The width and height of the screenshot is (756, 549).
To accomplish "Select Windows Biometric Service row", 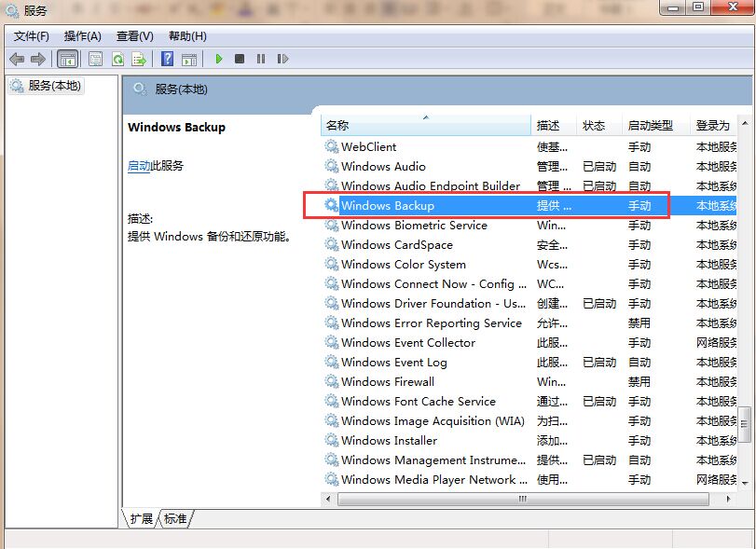I will click(529, 226).
